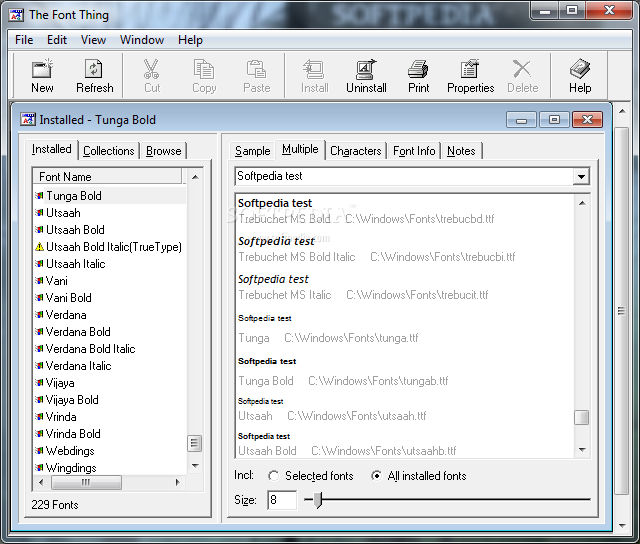Switch to the Notes tab
This screenshot has width=640, height=544.
(461, 151)
